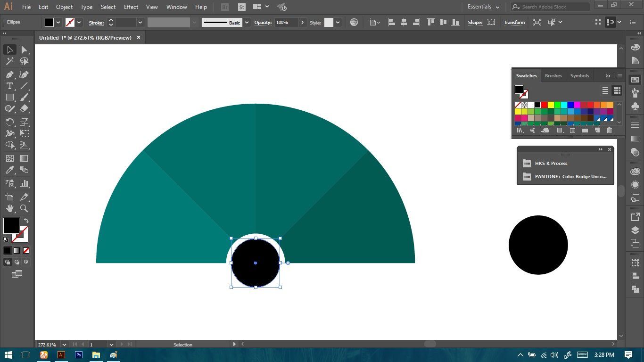Image resolution: width=644 pixels, height=362 pixels.
Task: Pick the yellow swatch in top row
Action: 551,105
